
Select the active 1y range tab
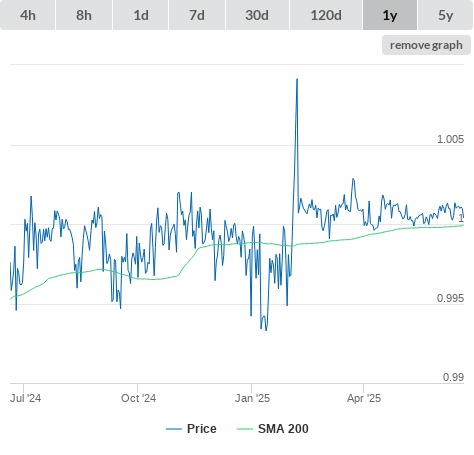pyautogui.click(x=390, y=15)
